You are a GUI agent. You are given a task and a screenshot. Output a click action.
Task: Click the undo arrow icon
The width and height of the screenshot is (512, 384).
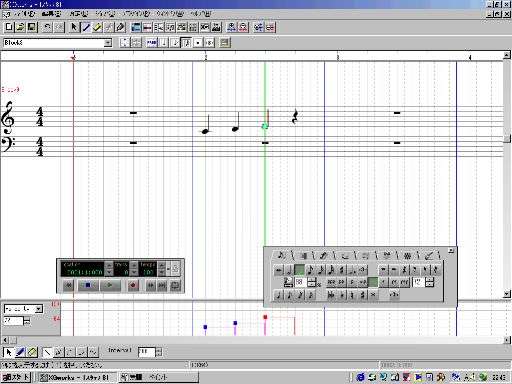[x=47, y=27]
